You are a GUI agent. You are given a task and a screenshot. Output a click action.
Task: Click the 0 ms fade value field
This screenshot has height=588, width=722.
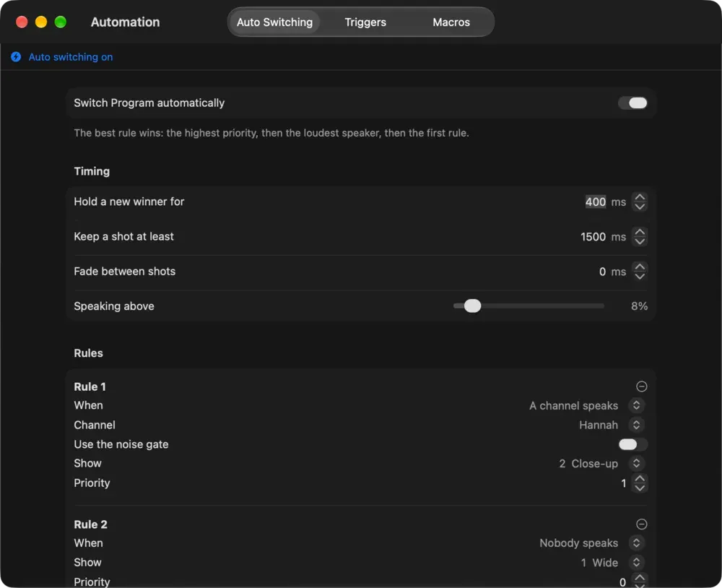(602, 272)
